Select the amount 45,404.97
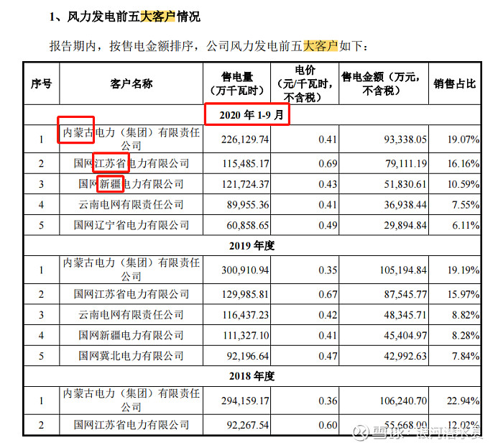498x448 pixels. point(405,336)
